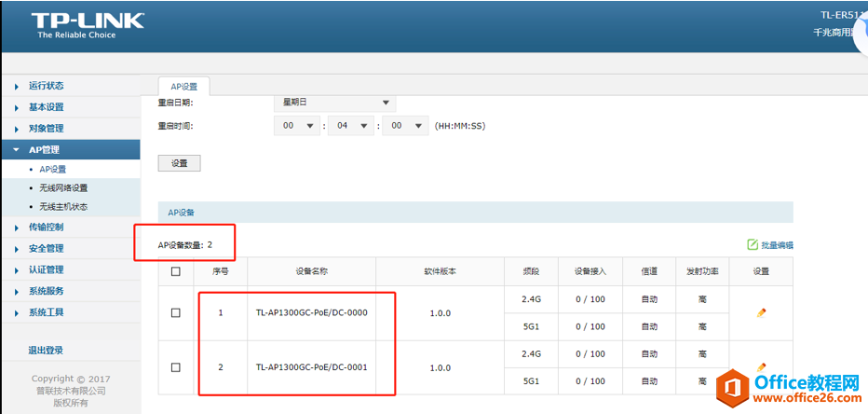Click the AP设备 section header
Viewport: 868px width, 414px height.
[x=476, y=213]
